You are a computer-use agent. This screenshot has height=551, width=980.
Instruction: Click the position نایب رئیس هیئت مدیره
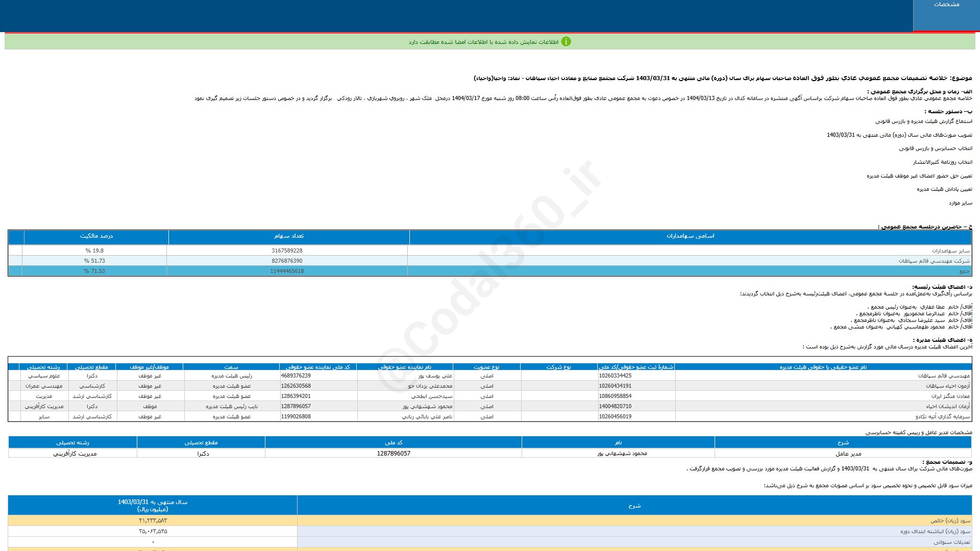click(x=232, y=407)
